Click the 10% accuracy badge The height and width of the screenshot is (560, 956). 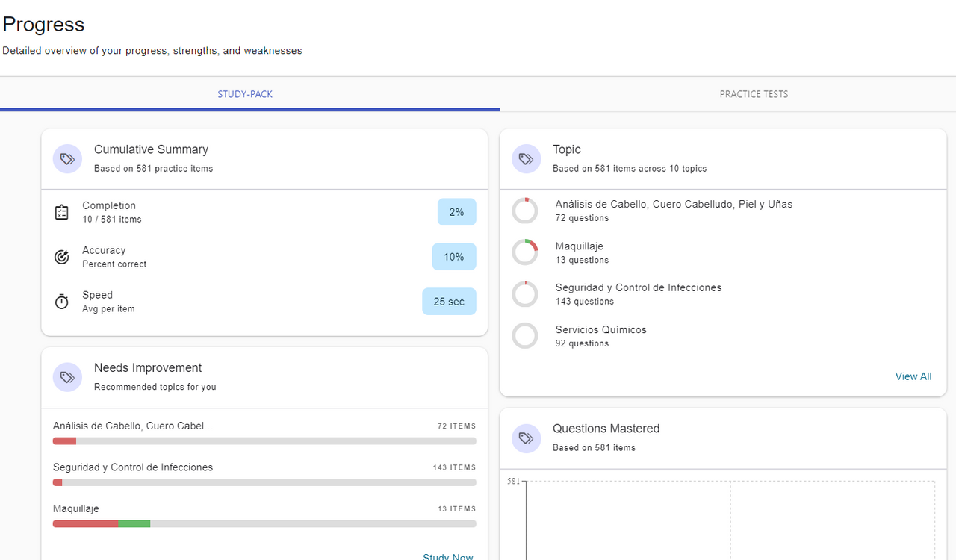click(454, 257)
